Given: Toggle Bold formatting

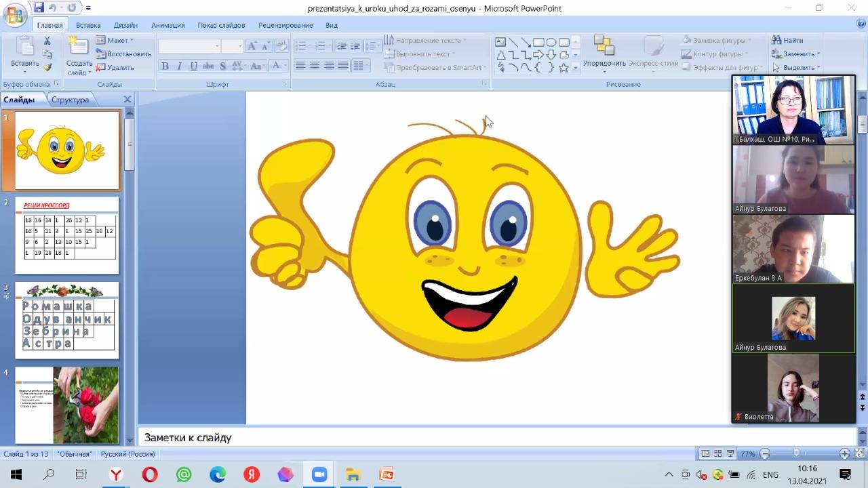Looking at the screenshot, I should point(165,66).
